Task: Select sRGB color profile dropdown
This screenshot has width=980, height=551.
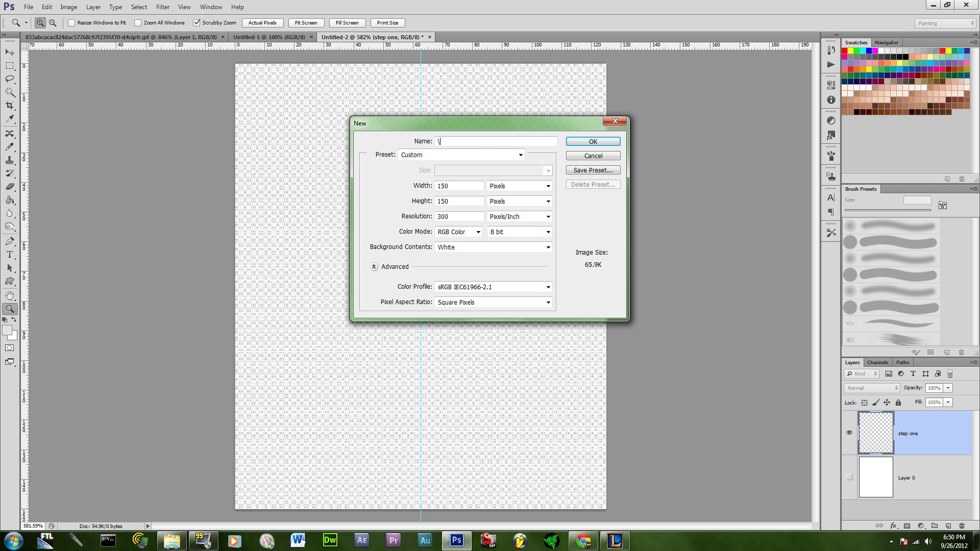Action: 494,287
